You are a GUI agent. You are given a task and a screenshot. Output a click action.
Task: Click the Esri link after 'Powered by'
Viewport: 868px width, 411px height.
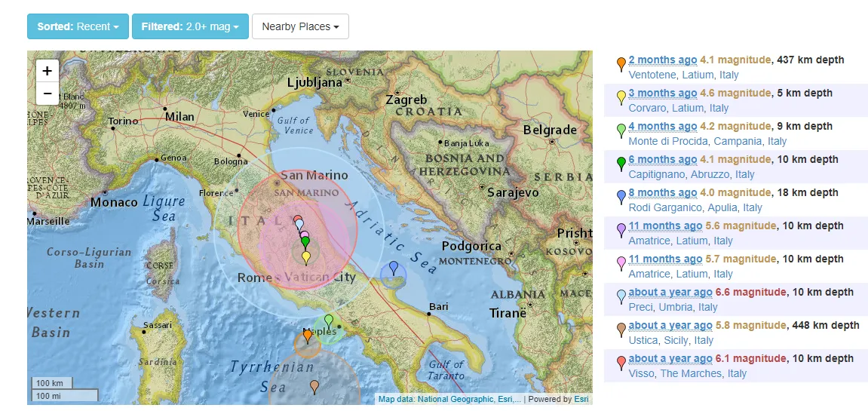[581, 399]
